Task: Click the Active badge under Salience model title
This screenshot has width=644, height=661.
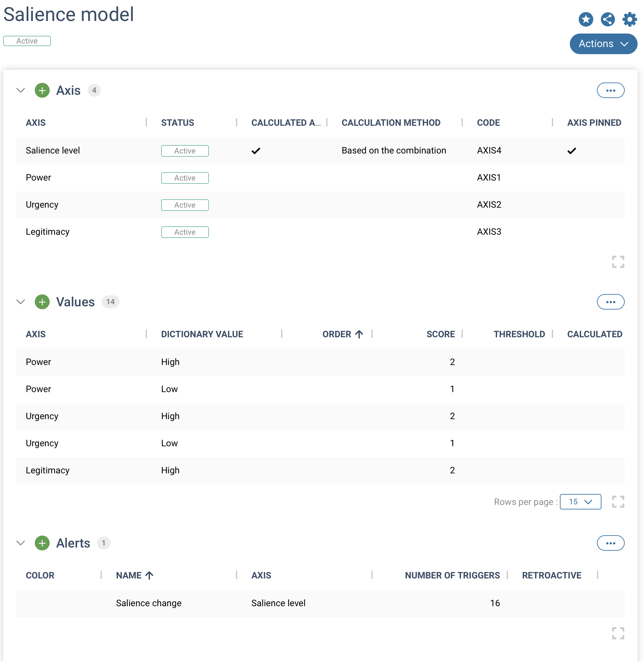Action: (x=27, y=41)
